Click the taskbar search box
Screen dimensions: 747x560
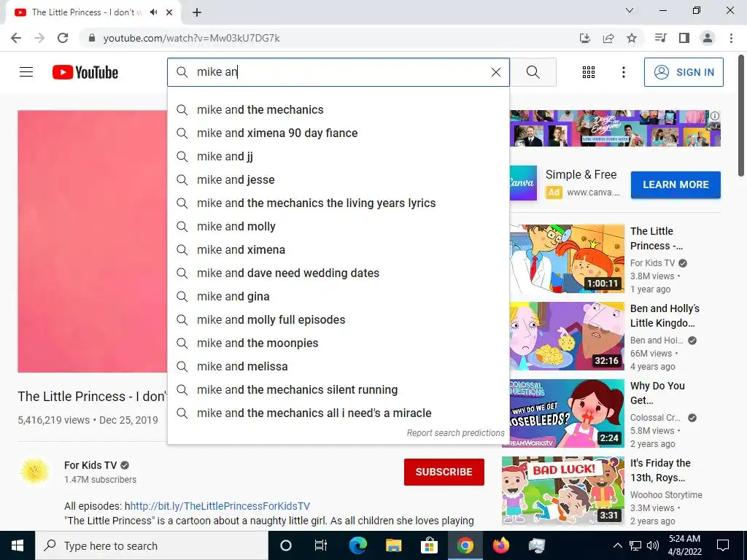(x=152, y=545)
